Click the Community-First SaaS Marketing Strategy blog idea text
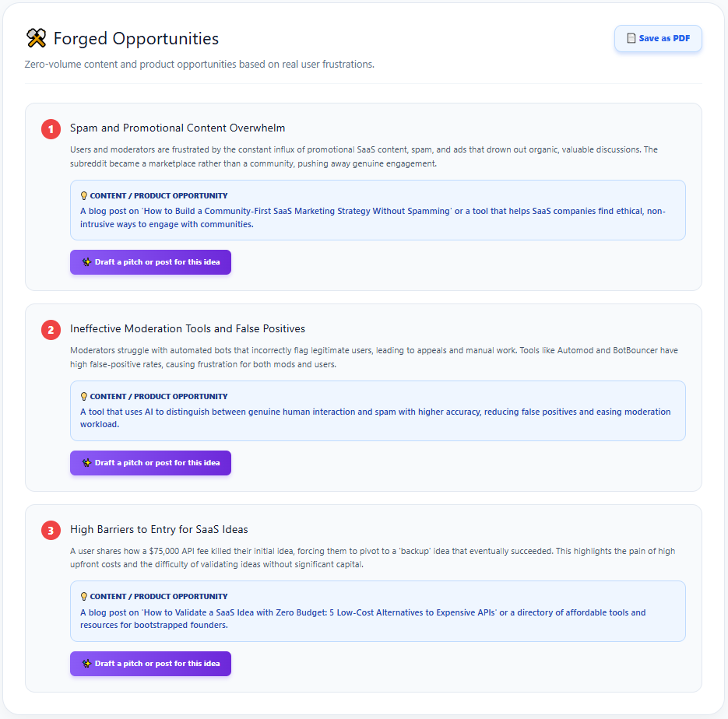 (373, 218)
